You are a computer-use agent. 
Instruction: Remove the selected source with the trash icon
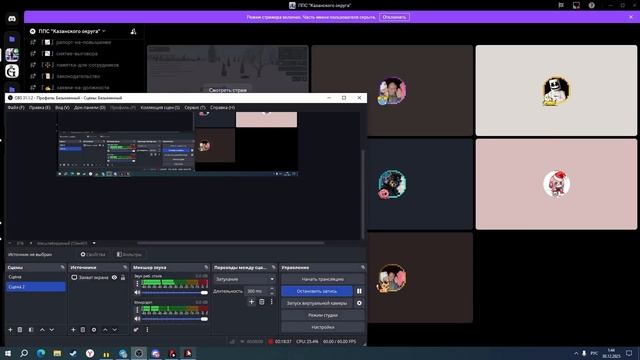click(83, 330)
